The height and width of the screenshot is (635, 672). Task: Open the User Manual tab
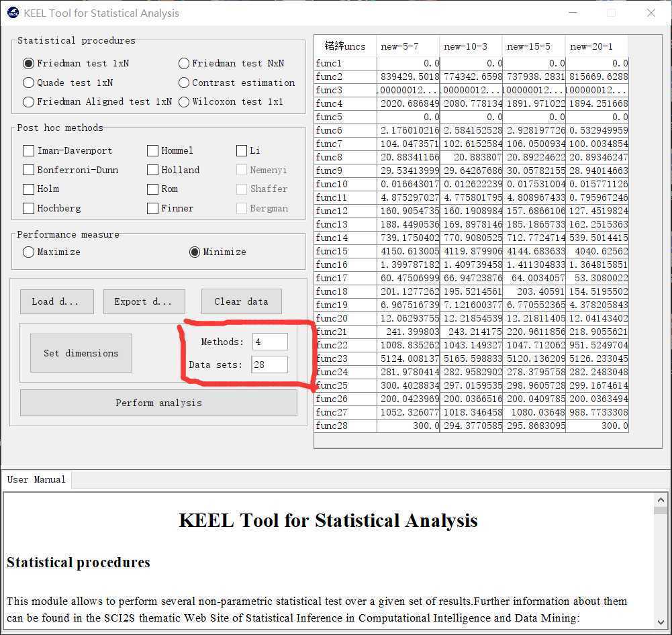36,479
